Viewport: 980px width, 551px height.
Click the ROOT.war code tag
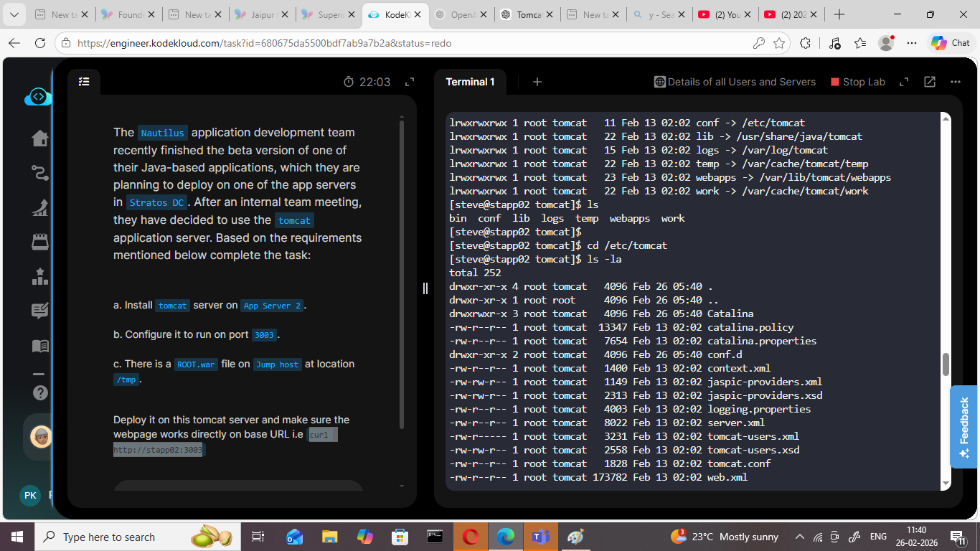[x=196, y=364]
